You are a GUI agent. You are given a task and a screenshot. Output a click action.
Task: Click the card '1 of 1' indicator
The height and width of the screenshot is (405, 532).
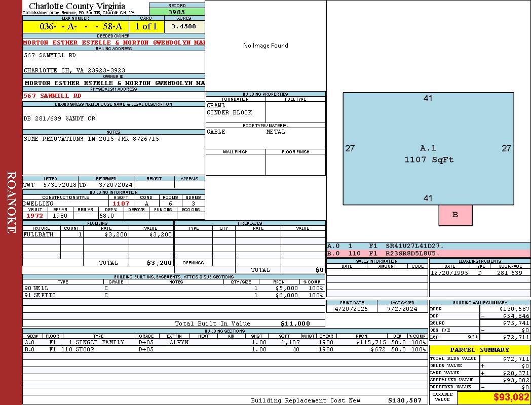(x=146, y=27)
